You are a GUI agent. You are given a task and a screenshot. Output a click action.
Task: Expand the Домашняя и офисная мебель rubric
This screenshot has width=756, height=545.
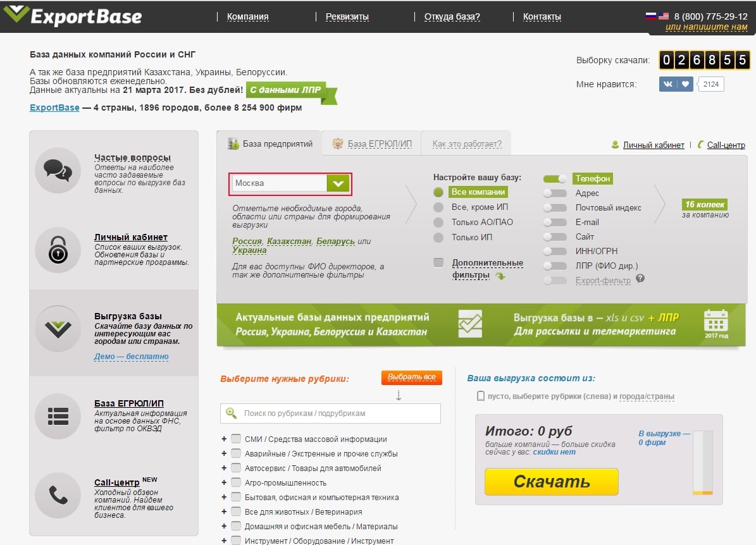(224, 526)
